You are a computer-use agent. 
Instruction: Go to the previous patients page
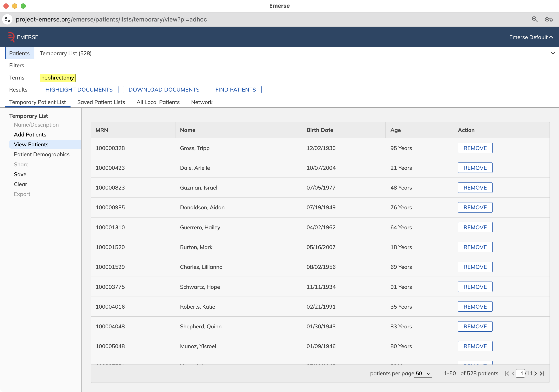click(x=513, y=373)
